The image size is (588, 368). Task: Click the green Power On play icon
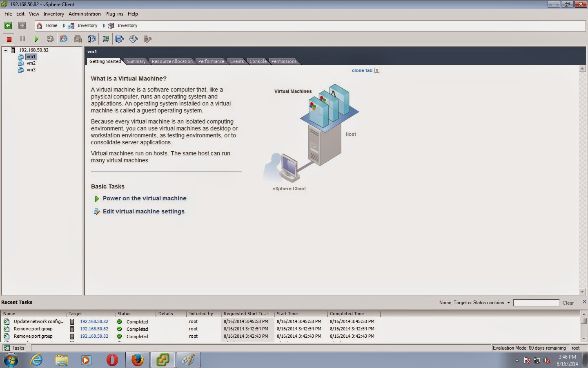click(x=36, y=39)
